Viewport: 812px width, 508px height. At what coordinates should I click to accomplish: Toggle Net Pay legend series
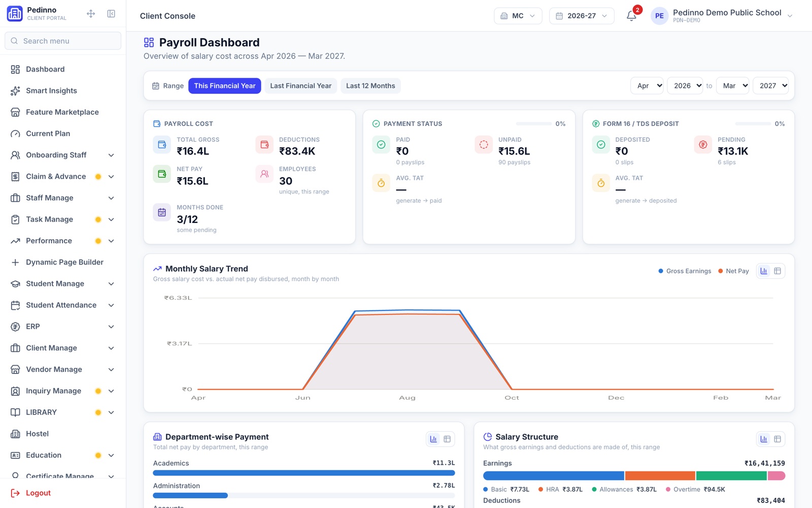(x=733, y=271)
